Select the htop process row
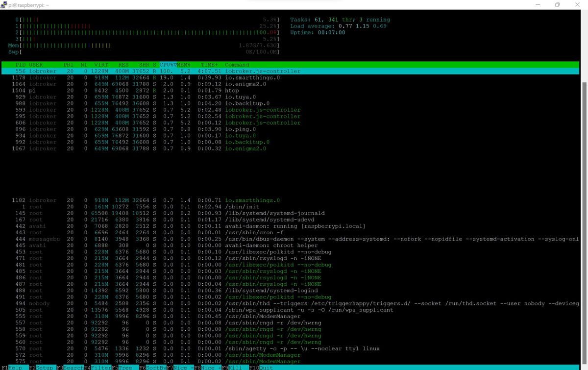The image size is (588, 370). [x=290, y=90]
